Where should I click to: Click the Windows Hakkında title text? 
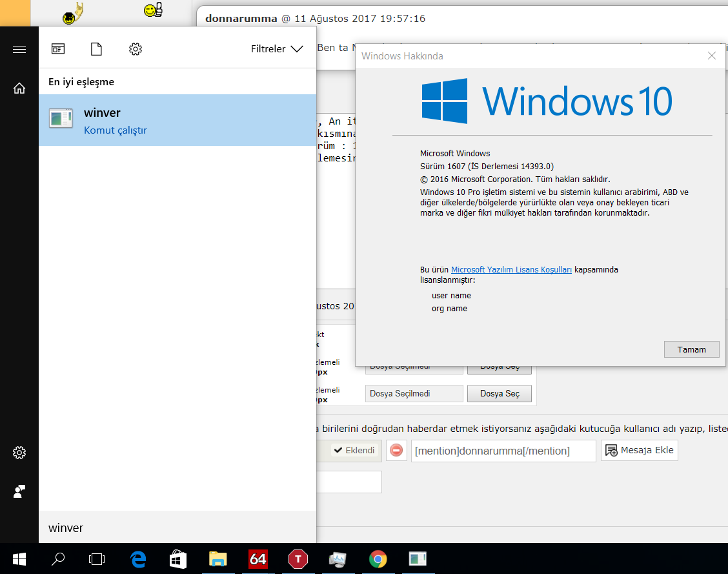point(402,56)
